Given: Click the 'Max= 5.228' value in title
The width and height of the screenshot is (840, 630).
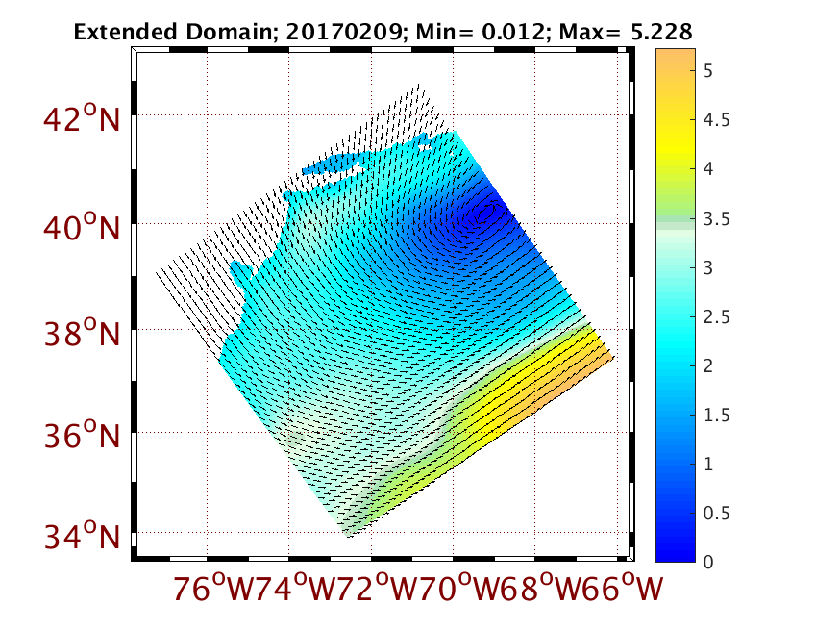Looking at the screenshot, I should tap(625, 32).
